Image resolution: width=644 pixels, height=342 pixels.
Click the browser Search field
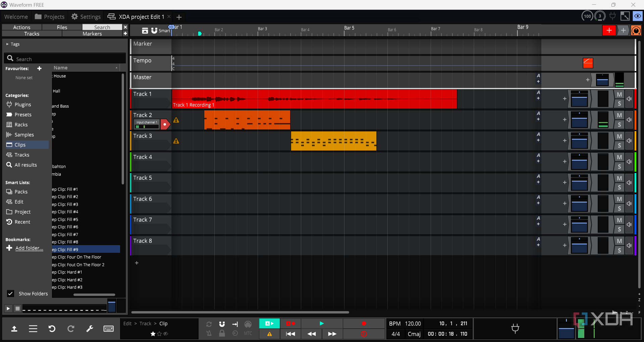click(65, 59)
